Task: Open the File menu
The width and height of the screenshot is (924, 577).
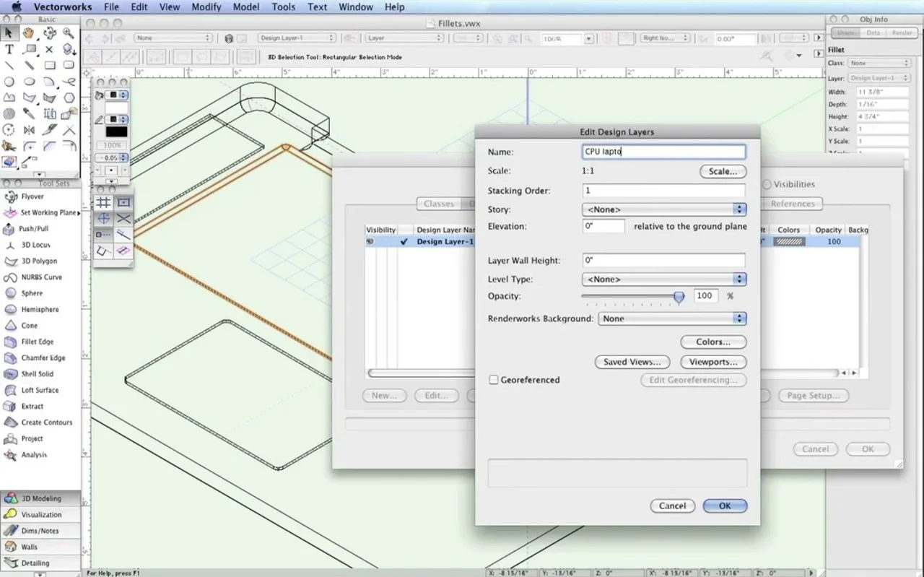Action: pyautogui.click(x=111, y=6)
